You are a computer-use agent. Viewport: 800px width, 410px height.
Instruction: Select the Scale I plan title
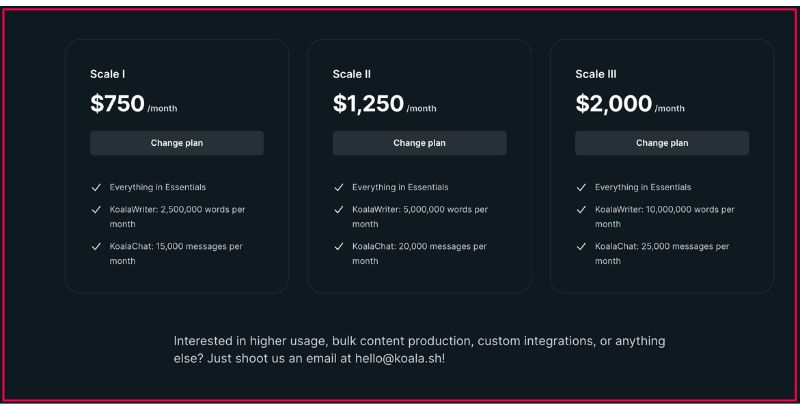tap(108, 74)
